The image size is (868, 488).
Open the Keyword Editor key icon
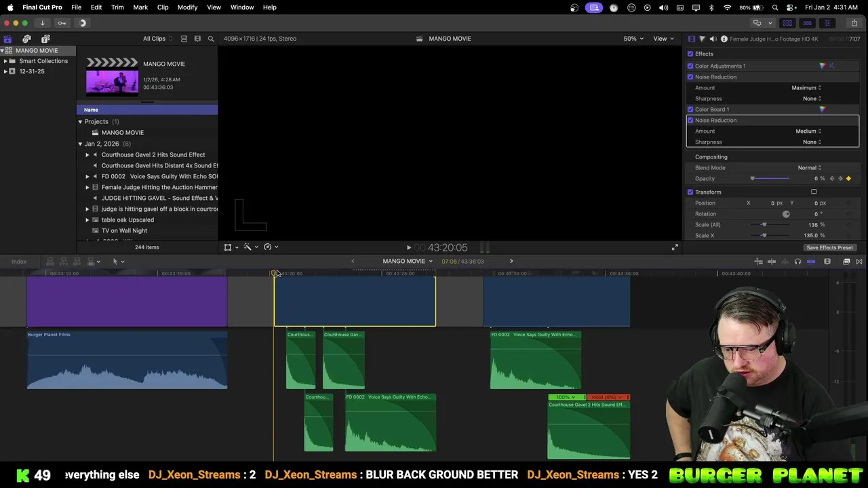point(62,23)
